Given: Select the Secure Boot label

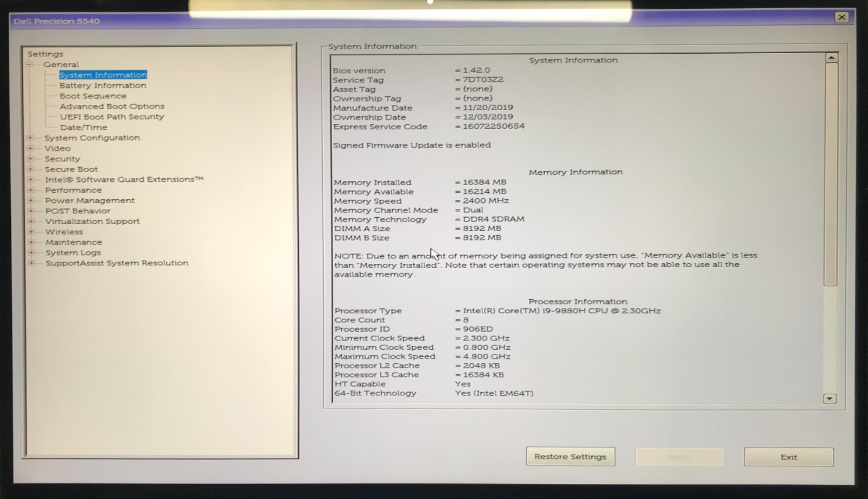Looking at the screenshot, I should 71,169.
